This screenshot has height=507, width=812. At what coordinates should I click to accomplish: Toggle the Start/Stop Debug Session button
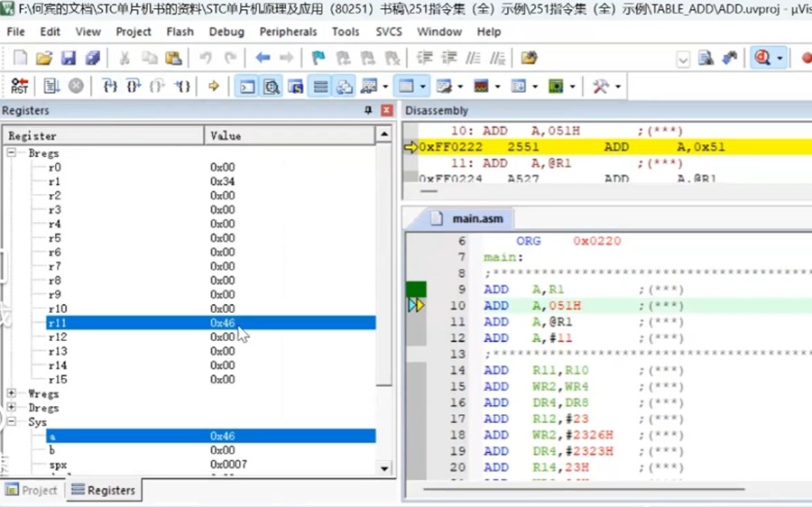coord(762,58)
